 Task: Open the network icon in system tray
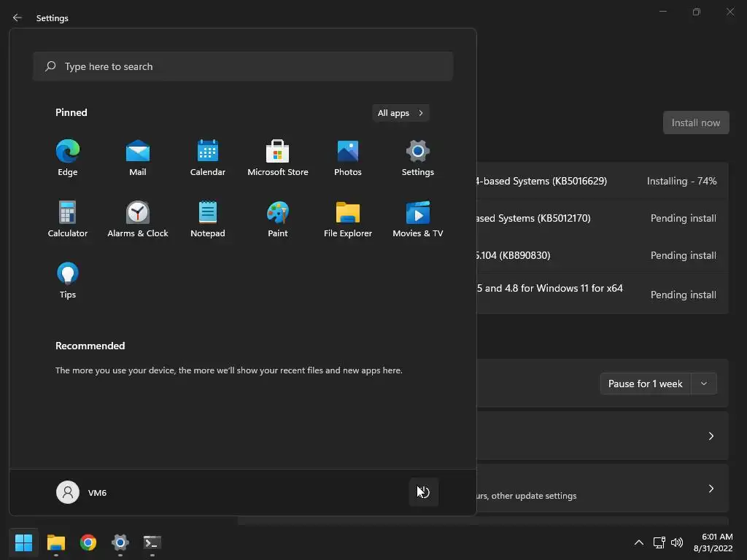coord(659,542)
